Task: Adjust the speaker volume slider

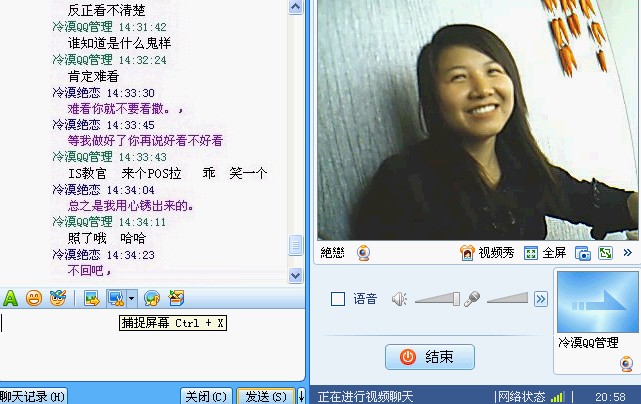Action: click(437, 299)
